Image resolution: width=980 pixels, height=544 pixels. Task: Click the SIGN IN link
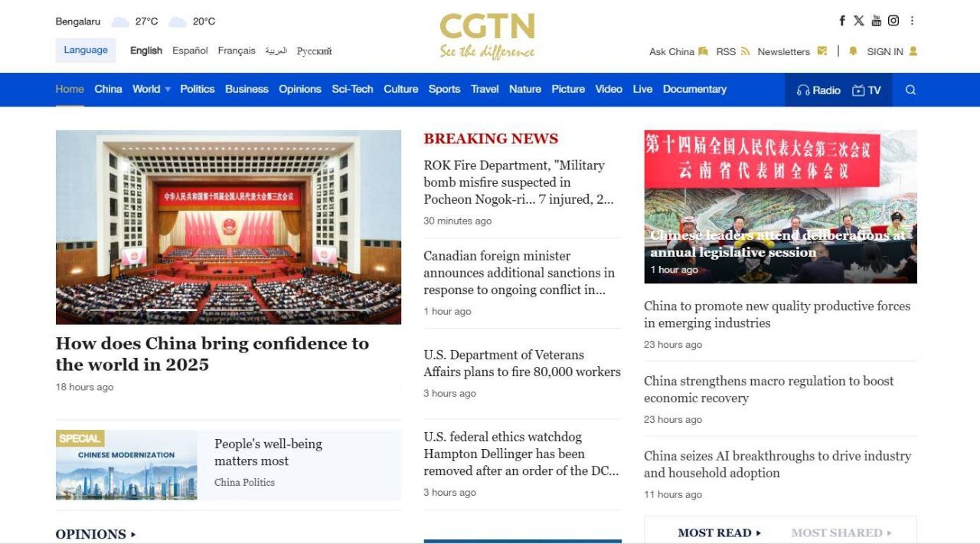884,51
